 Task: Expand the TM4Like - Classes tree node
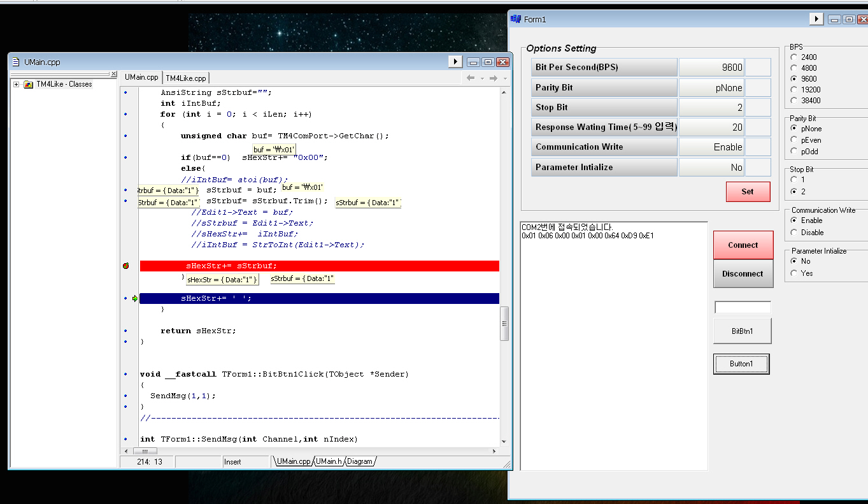[16, 84]
